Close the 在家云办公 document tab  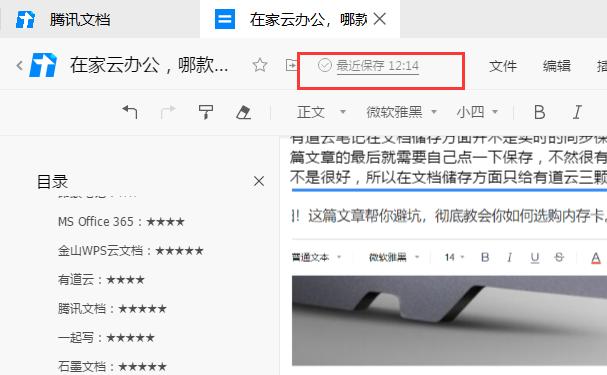[x=380, y=19]
